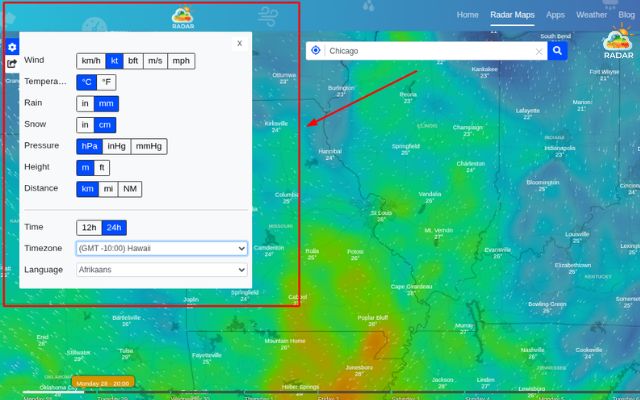The height and width of the screenshot is (400, 640).
Task: Open the Weather nav item
Action: (591, 15)
